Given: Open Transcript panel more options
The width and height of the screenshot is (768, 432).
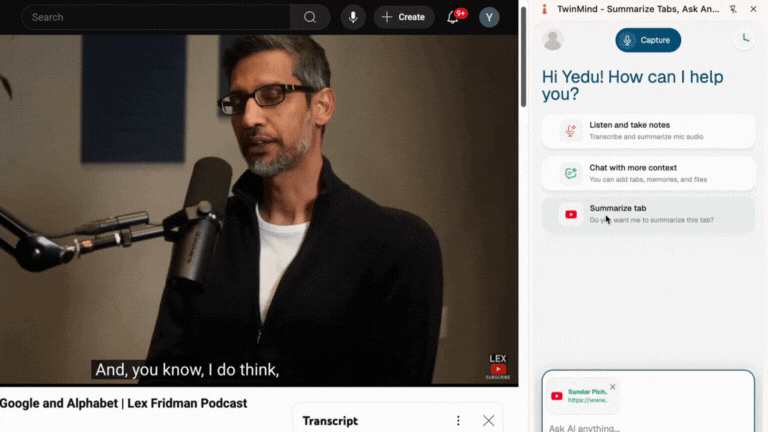Looking at the screenshot, I should click(458, 421).
